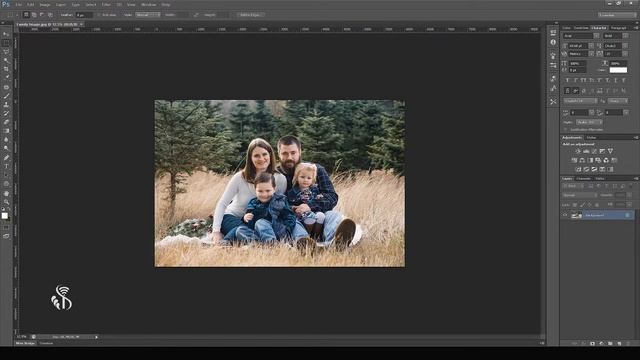Select the Background layer row

coord(598,215)
